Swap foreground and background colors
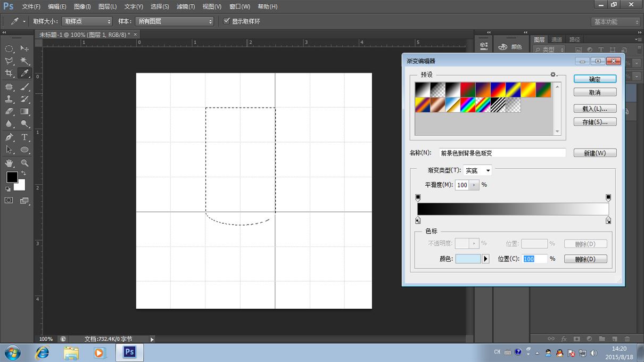 (23, 173)
